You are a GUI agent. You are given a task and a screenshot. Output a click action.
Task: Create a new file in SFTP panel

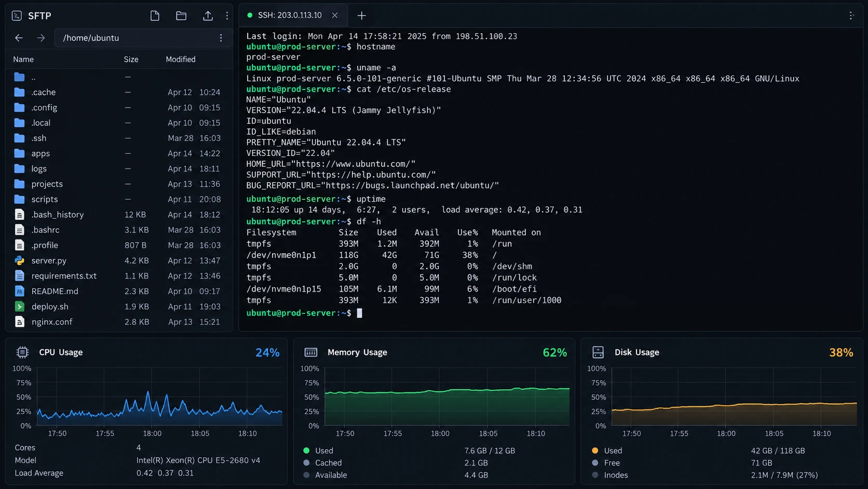155,16
